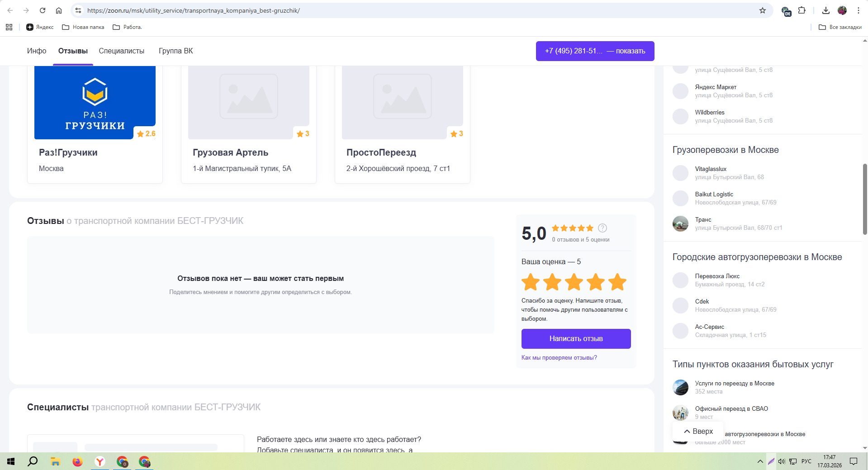Launch Yandex Browser from the taskbar

click(x=100, y=461)
